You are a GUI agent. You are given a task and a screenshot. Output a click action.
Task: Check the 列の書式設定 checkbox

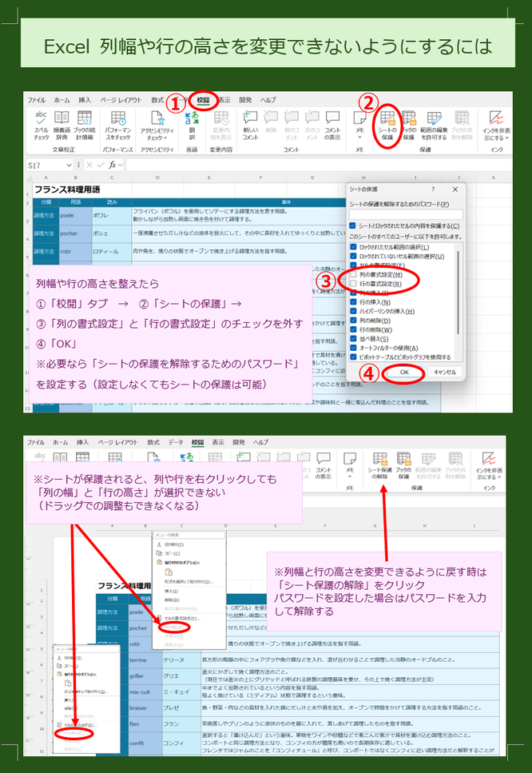coord(353,275)
